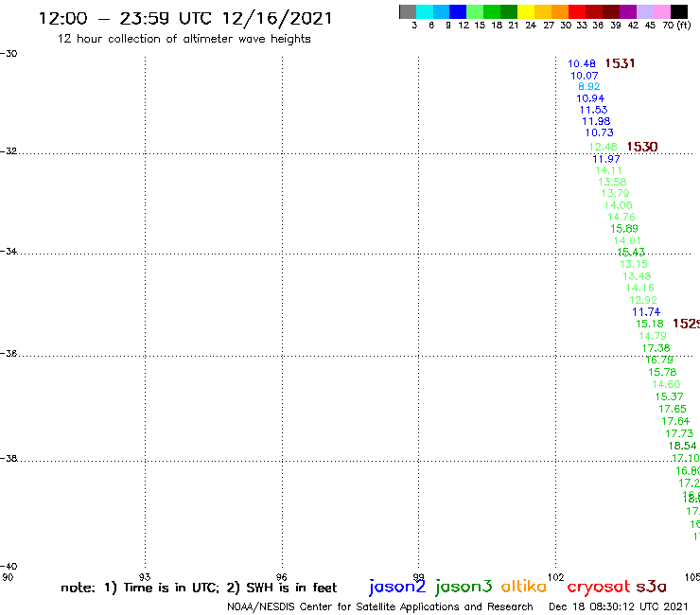The image size is (700, 615).
Task: Click the wave height value 14.79
Action: coord(653,336)
